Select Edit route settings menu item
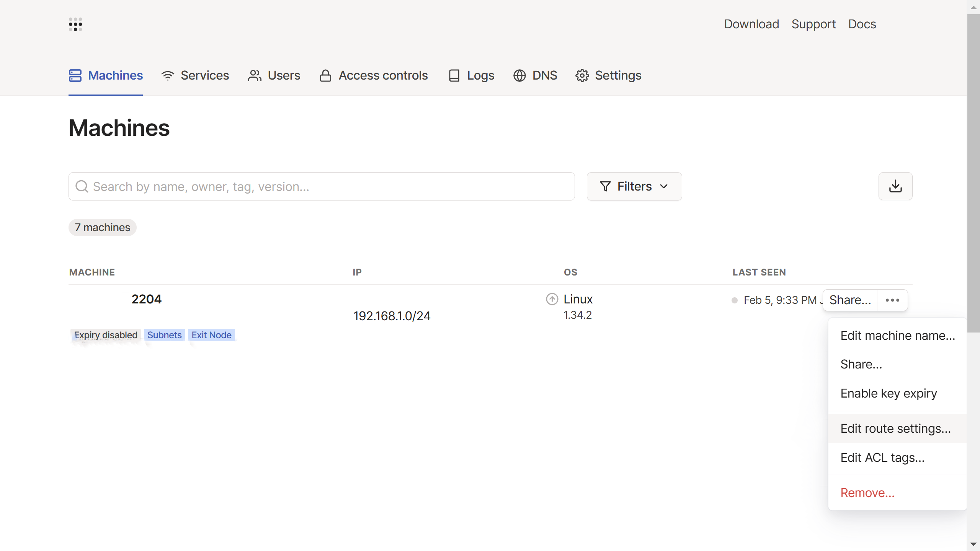The height and width of the screenshot is (551, 980). tap(895, 429)
